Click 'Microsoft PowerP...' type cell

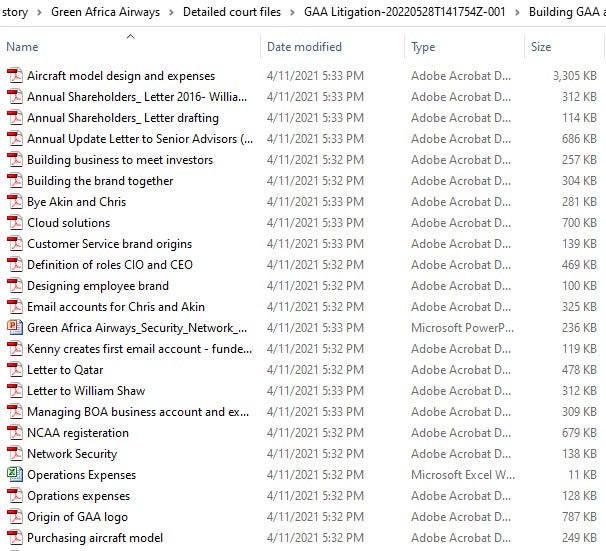click(462, 328)
